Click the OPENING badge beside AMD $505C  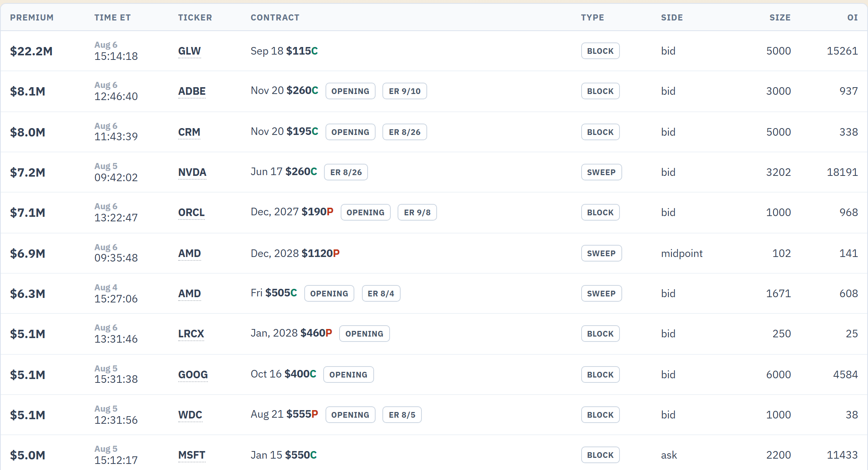click(x=329, y=293)
